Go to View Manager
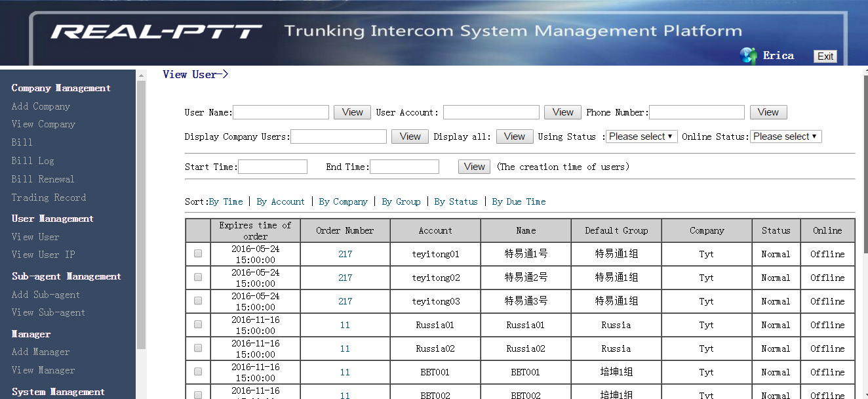868x399 pixels. tap(43, 370)
